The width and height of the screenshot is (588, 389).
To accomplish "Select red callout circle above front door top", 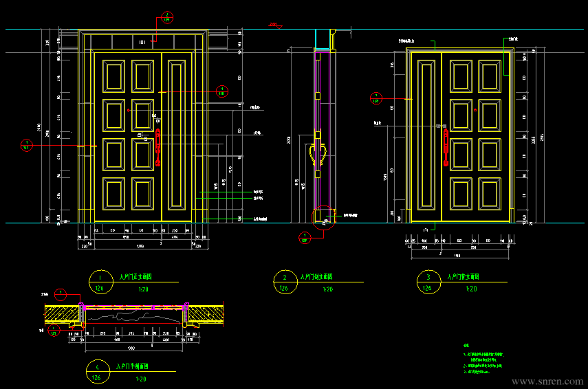I will point(167,17).
